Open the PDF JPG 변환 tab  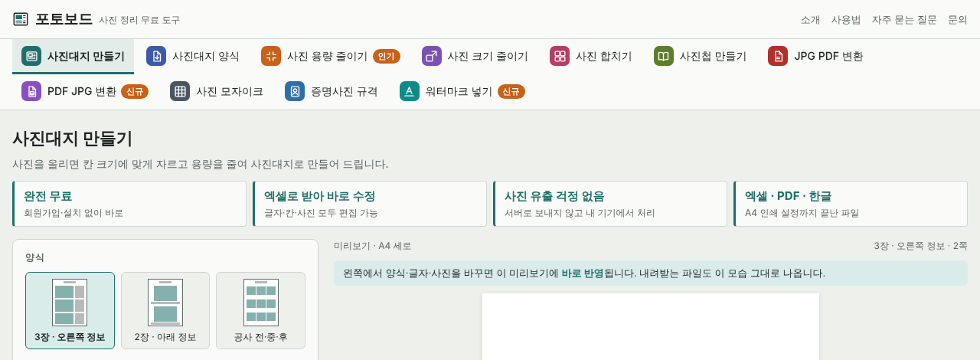point(85,91)
